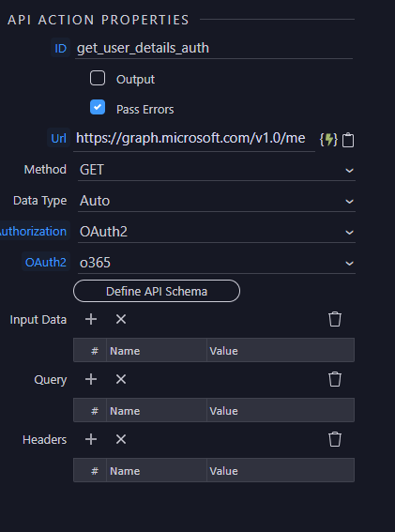Remove selected Headers row with X
Image resolution: width=395 pixels, height=532 pixels.
tap(121, 439)
